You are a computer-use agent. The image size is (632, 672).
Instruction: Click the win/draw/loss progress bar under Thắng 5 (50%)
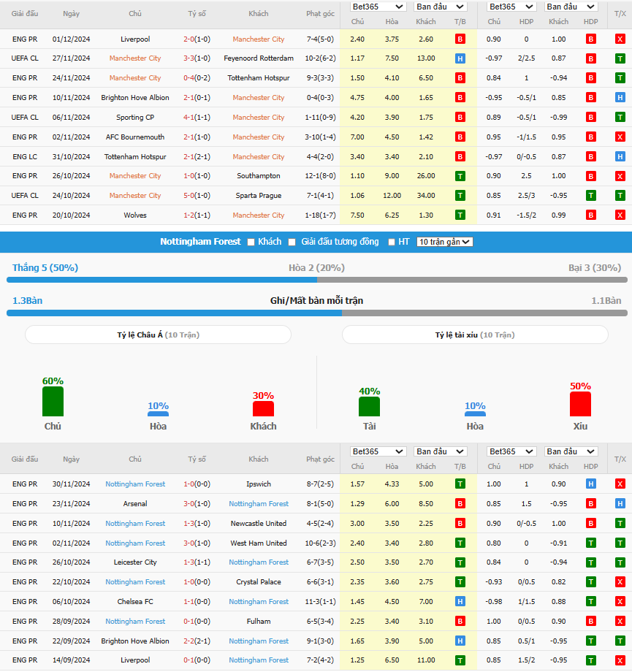tap(317, 280)
